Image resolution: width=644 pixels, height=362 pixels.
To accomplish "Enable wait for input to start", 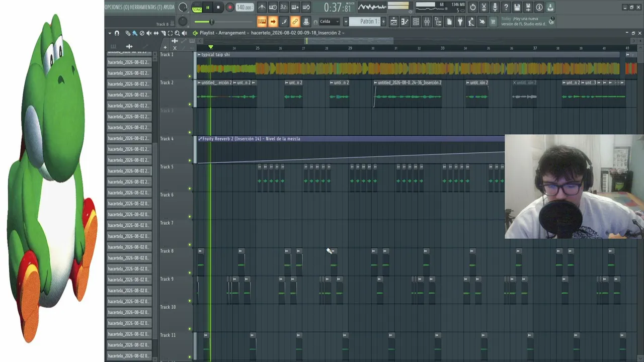I will pyautogui.click(x=273, y=8).
